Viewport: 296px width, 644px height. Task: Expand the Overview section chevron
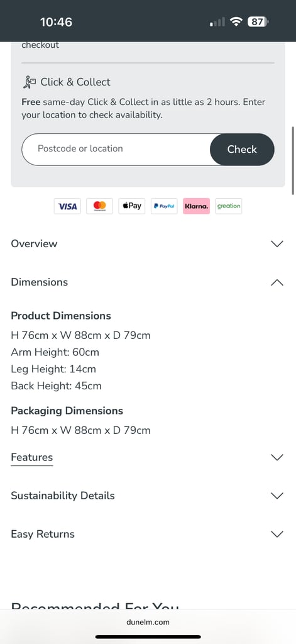pyautogui.click(x=278, y=243)
